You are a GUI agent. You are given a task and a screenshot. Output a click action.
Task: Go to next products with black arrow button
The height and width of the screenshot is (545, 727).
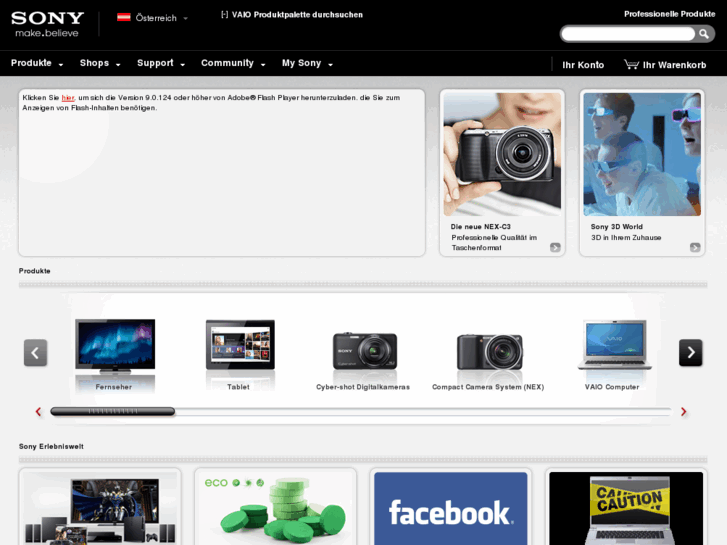[x=690, y=353]
